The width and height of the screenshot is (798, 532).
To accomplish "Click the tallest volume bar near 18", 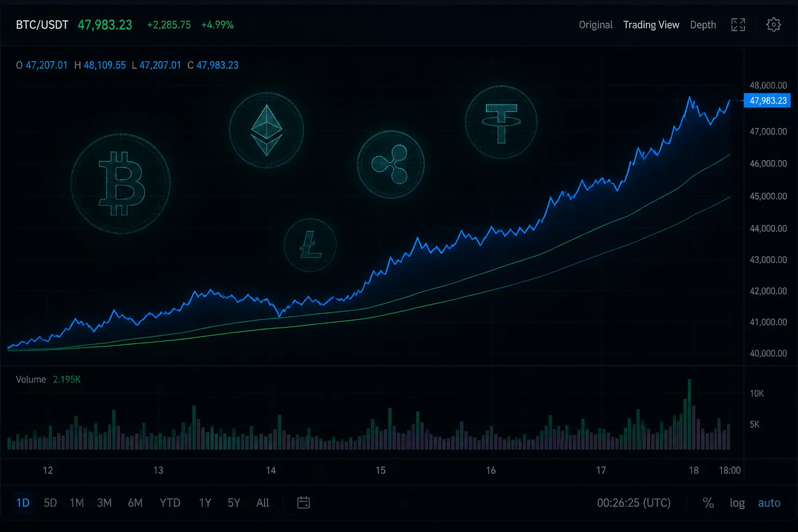I will [689, 414].
